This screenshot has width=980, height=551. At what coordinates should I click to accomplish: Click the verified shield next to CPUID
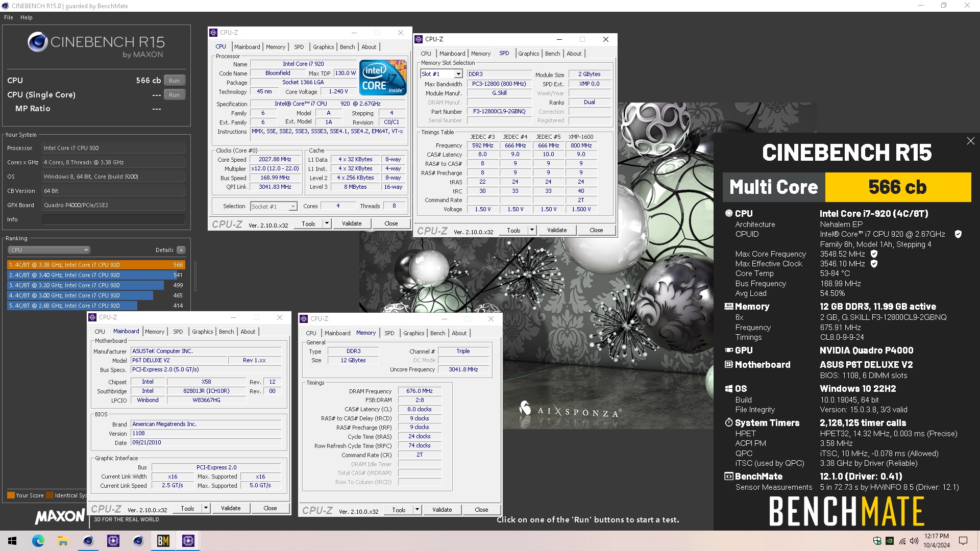coord(958,234)
